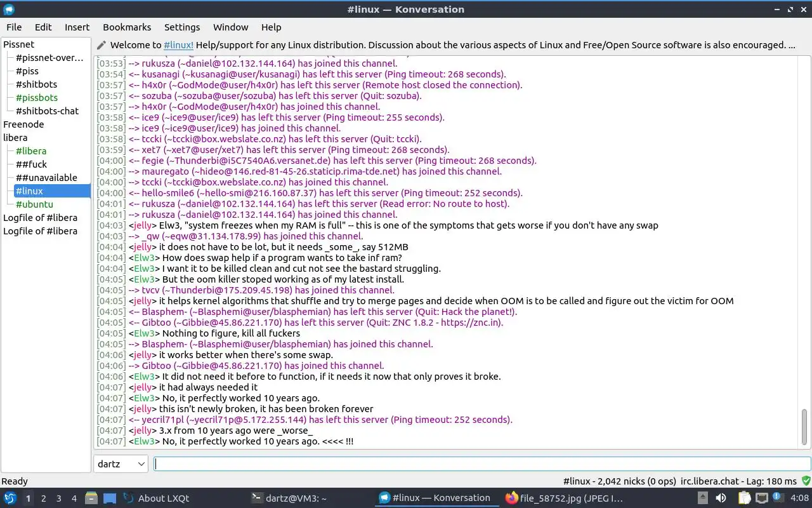Image resolution: width=812 pixels, height=508 pixels.
Task: Open the Settings menu
Action: pyautogui.click(x=182, y=27)
